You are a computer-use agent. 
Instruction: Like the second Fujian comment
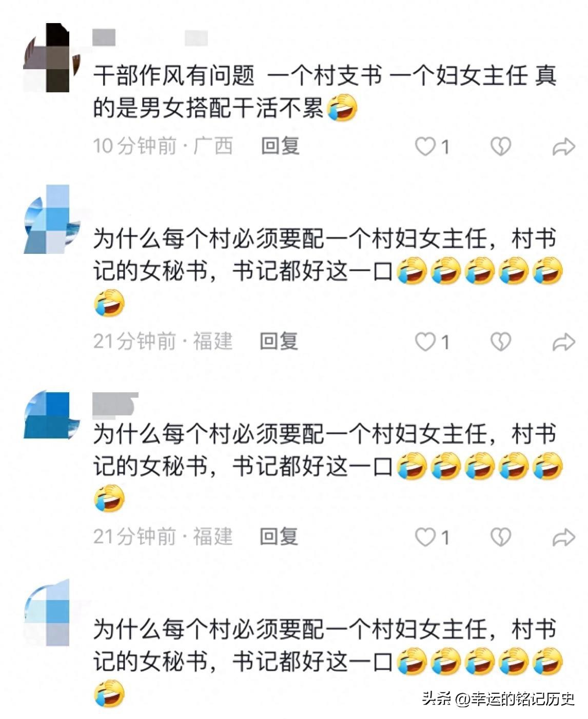click(425, 537)
